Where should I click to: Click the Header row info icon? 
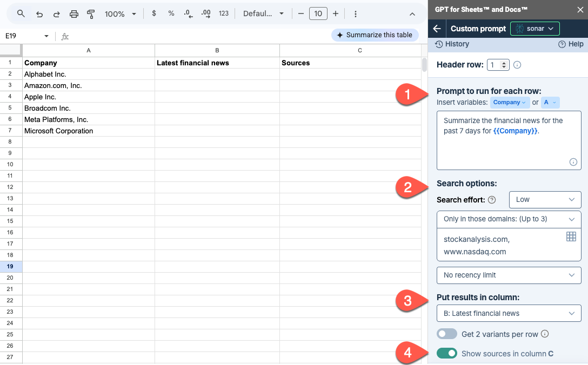(517, 65)
